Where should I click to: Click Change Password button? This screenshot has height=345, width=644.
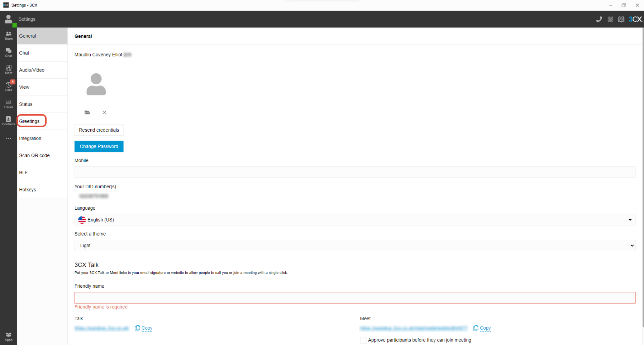tap(99, 146)
